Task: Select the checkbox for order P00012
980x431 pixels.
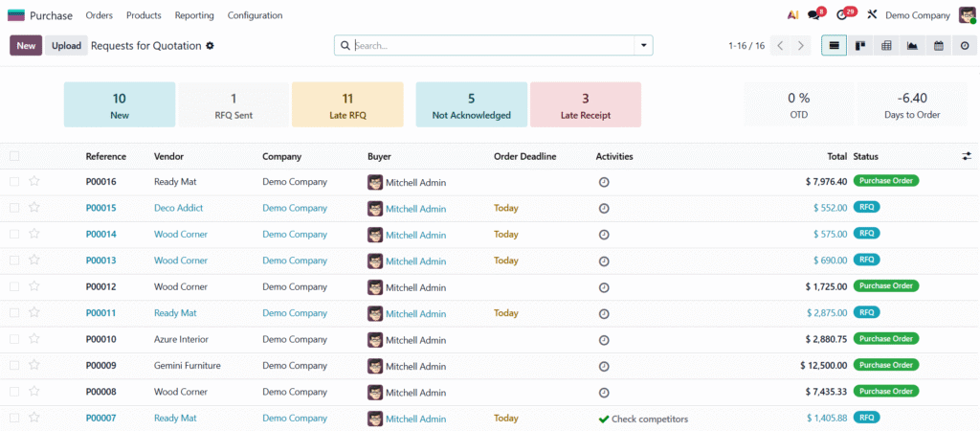Action: coord(14,286)
